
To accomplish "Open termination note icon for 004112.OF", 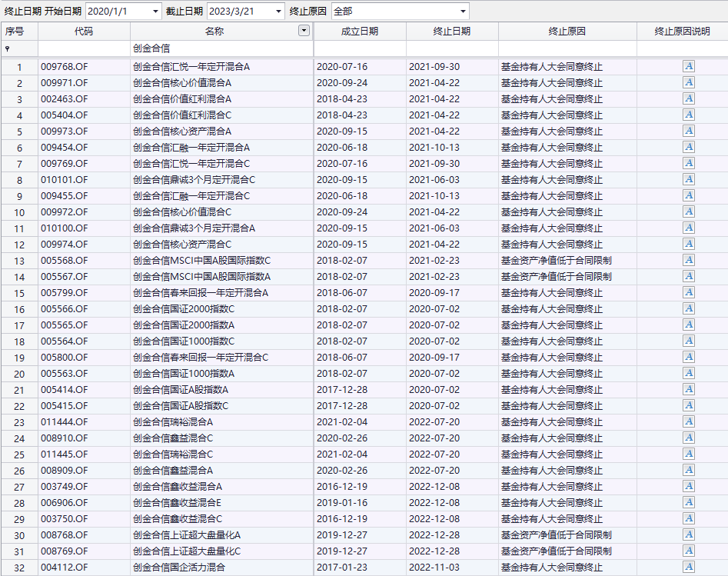I will point(689,568).
